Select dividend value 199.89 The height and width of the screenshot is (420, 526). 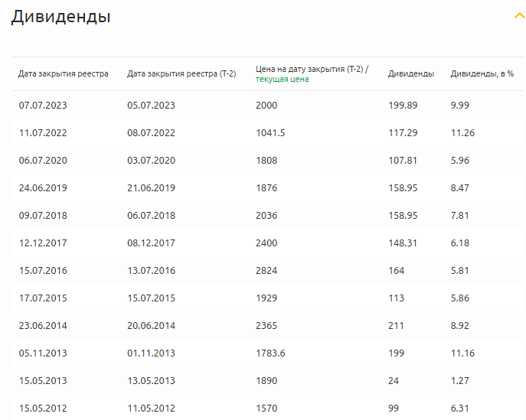pyautogui.click(x=403, y=105)
